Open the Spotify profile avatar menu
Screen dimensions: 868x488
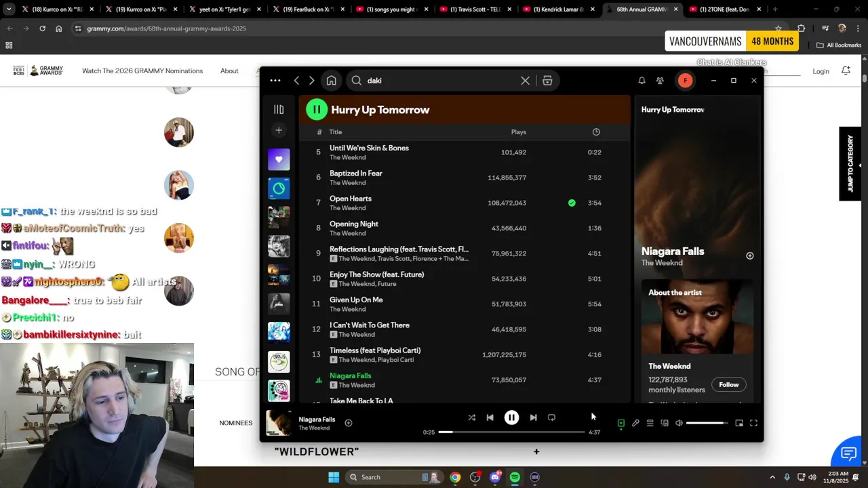[685, 81]
